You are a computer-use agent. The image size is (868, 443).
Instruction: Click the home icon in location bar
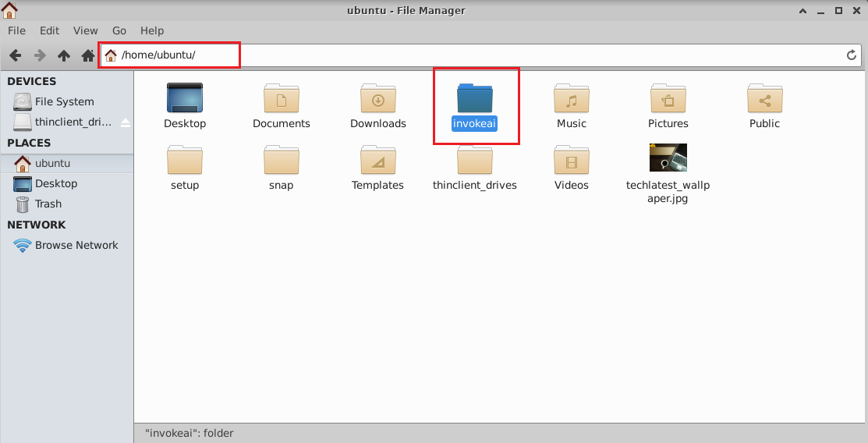111,55
